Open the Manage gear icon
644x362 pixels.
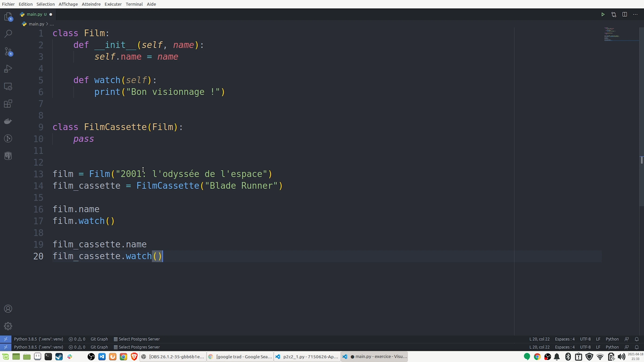pos(8,326)
